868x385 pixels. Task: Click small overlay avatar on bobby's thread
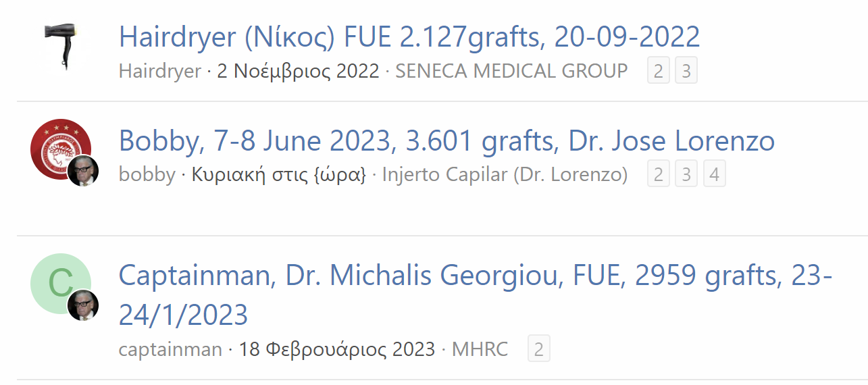point(83,171)
